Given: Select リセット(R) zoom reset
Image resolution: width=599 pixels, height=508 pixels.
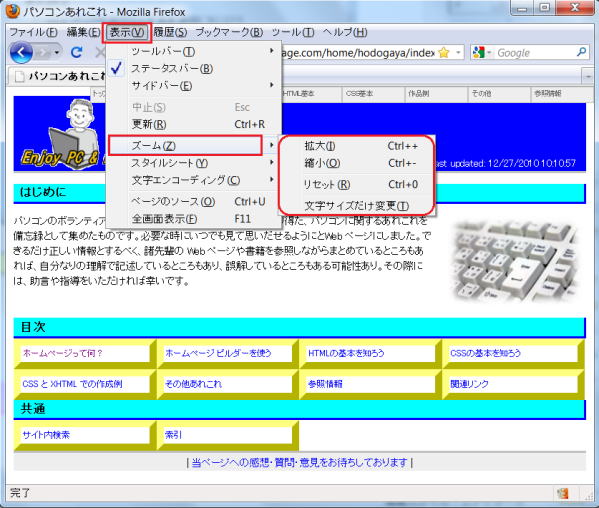Looking at the screenshot, I should click(x=357, y=184).
